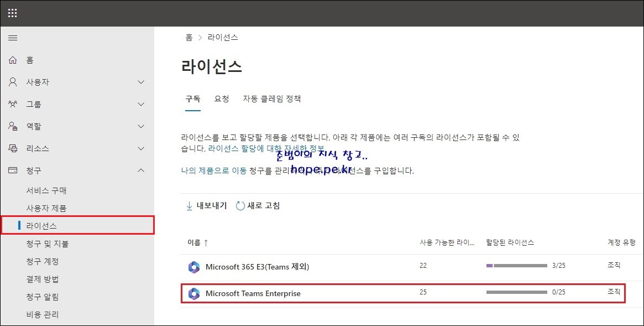The image size is (644, 326).
Task: Click 홈 in the breadcrumb
Action: click(x=189, y=38)
